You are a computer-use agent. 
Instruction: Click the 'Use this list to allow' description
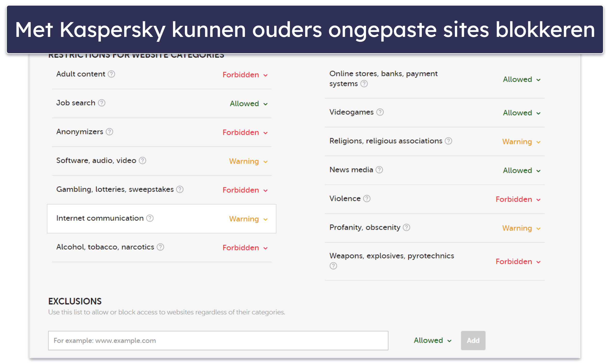point(167,312)
